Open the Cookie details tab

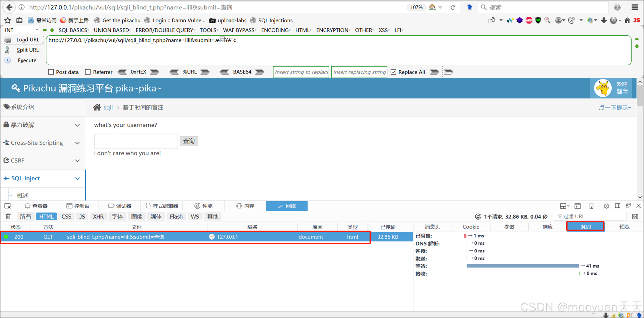coord(471,227)
